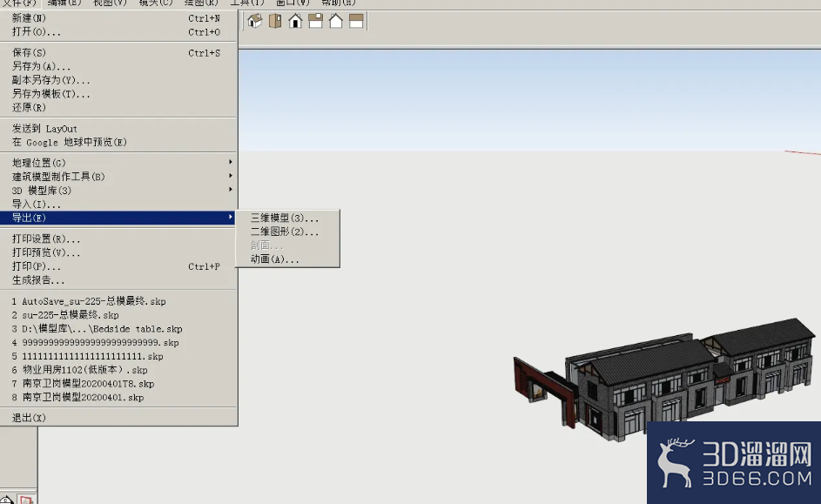
Task: Select the Top view toolbar icon
Action: tap(275, 21)
